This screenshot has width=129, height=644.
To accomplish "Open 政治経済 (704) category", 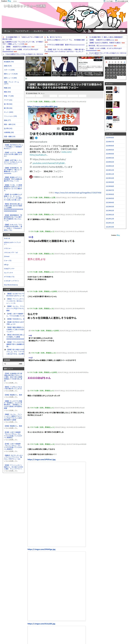I will (9, 62).
